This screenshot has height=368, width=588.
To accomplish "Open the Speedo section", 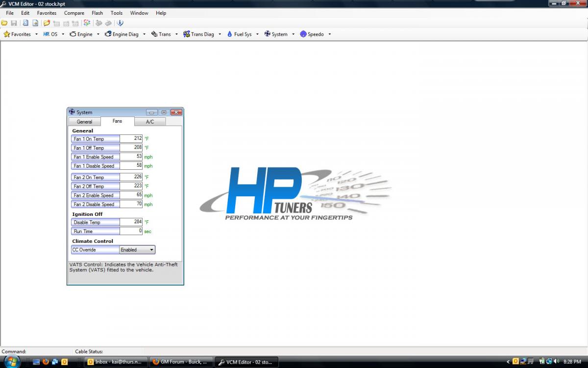I will (312, 34).
